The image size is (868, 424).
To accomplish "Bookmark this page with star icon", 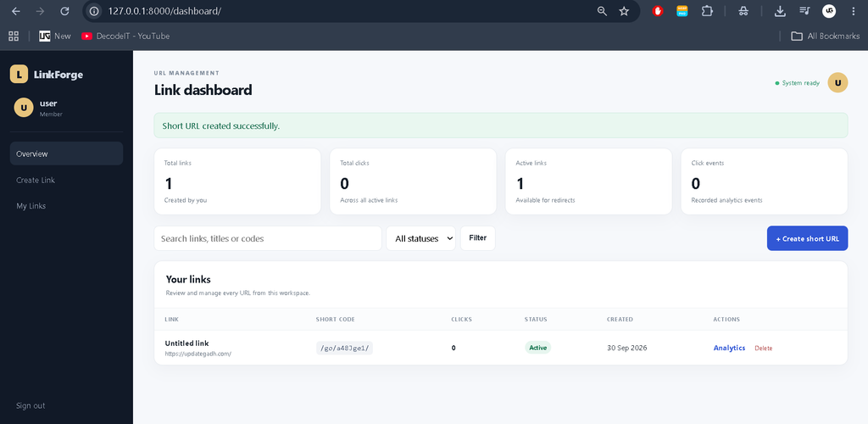I will (624, 11).
